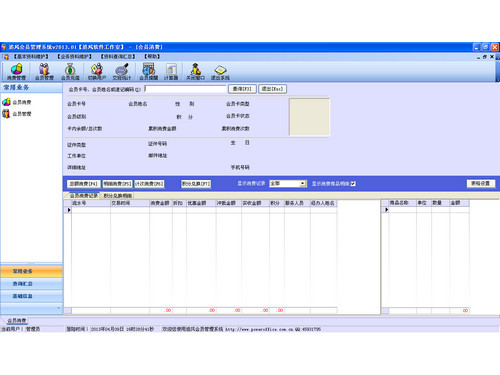Expand the navigation pane options chevron
The height and width of the screenshot is (375, 500).
click(x=59, y=308)
